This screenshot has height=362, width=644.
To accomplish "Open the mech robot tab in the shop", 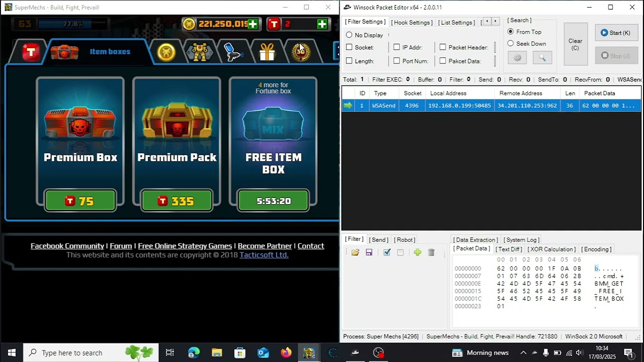I will point(200,52).
